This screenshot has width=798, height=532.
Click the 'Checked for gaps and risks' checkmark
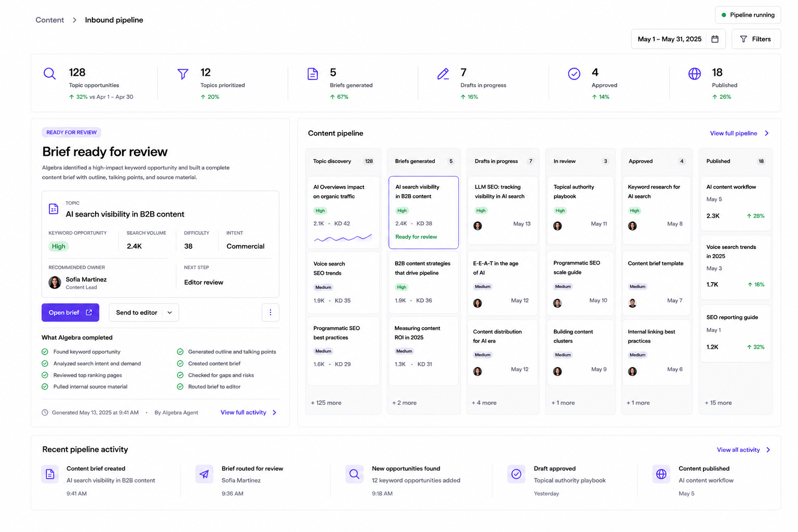(x=180, y=375)
